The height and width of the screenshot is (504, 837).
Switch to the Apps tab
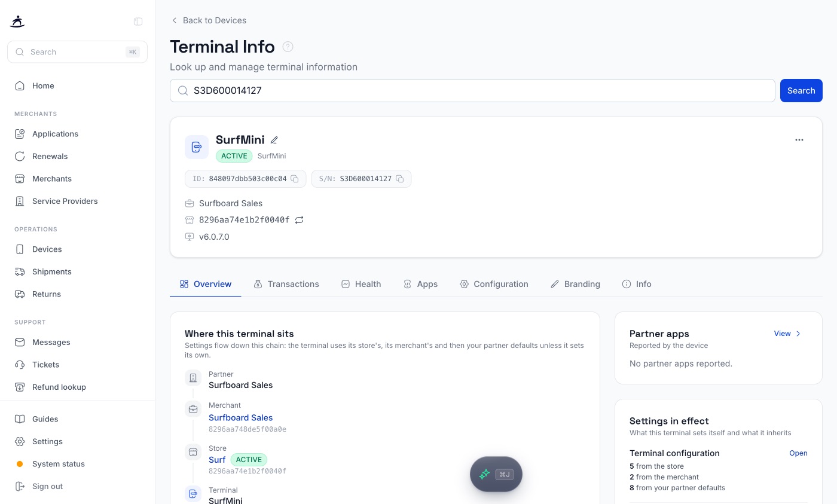420,284
